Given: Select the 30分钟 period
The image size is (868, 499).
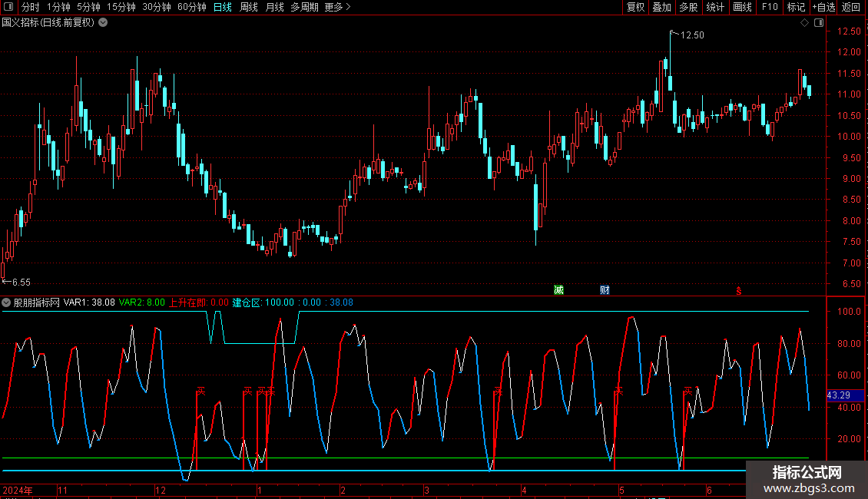Looking at the screenshot, I should (156, 7).
